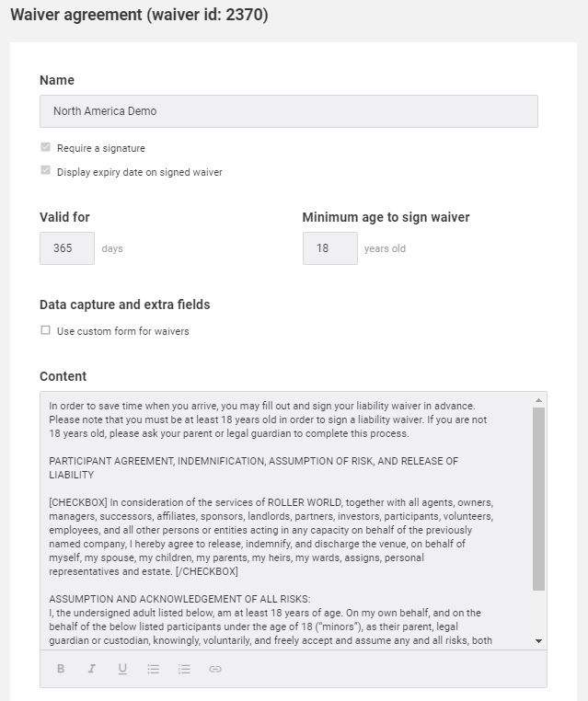Toggle bold formatting in content editor
The image size is (588, 701).
61,669
